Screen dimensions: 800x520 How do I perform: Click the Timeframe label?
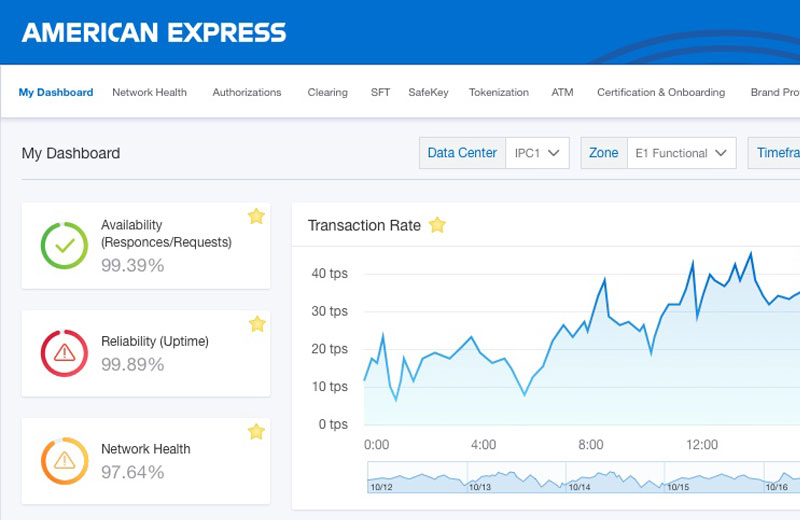pos(778,153)
